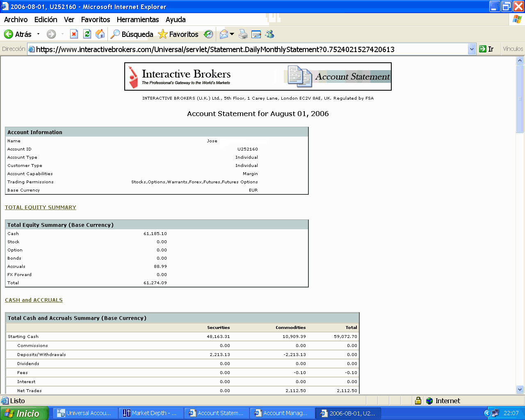Click the page icon in the address bar
525x420 pixels.
pos(32,49)
